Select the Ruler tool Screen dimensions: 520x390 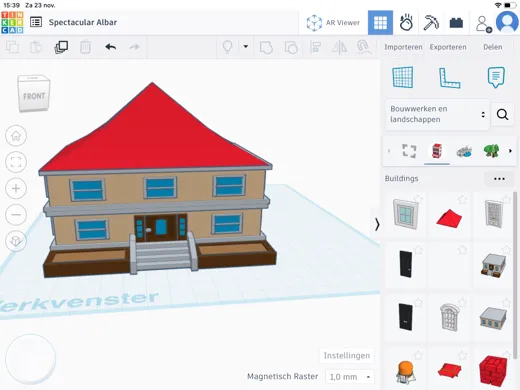click(x=449, y=78)
